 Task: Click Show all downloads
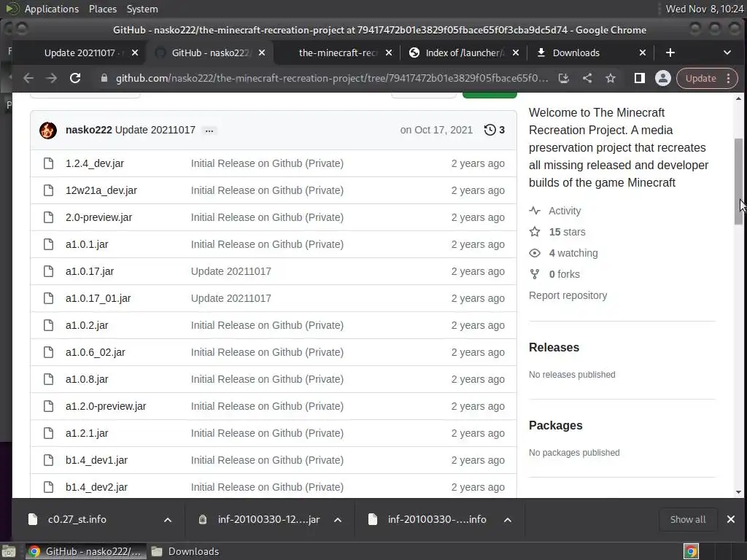(688, 519)
